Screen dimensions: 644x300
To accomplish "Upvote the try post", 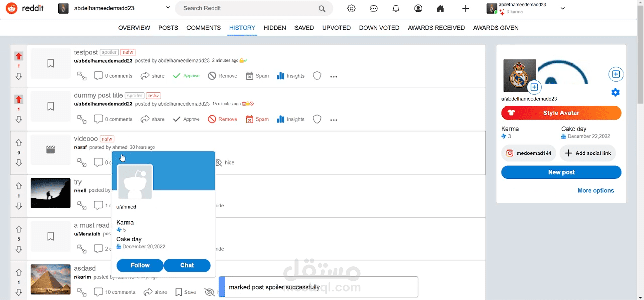I will (19, 186).
